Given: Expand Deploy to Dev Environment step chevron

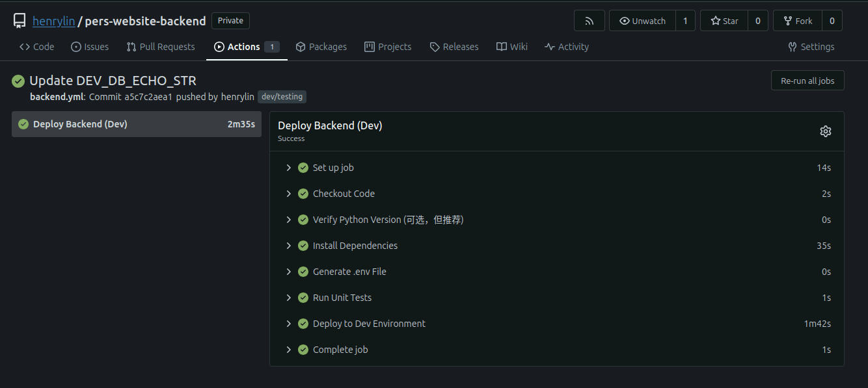Looking at the screenshot, I should [289, 324].
